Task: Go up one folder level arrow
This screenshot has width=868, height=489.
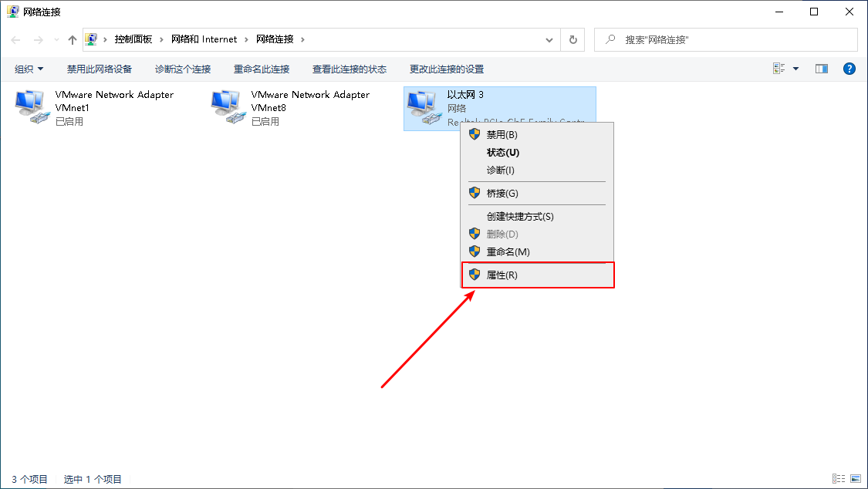Action: tap(73, 39)
